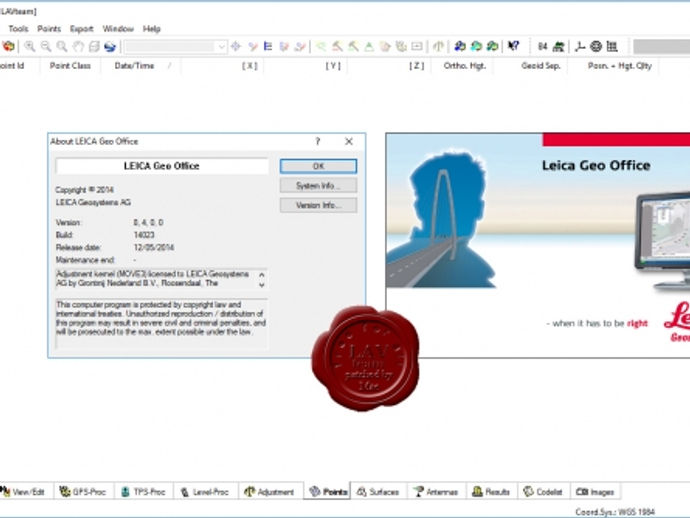
Task: Click the blue globe toolbar icon left of combo box
Action: click(110, 46)
